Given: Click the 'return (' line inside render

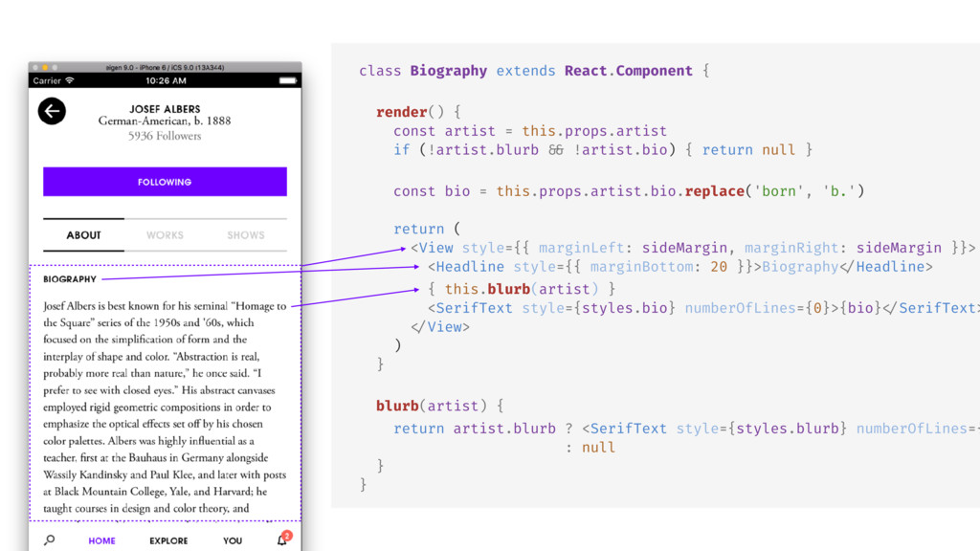Looking at the screenshot, I should click(427, 229).
